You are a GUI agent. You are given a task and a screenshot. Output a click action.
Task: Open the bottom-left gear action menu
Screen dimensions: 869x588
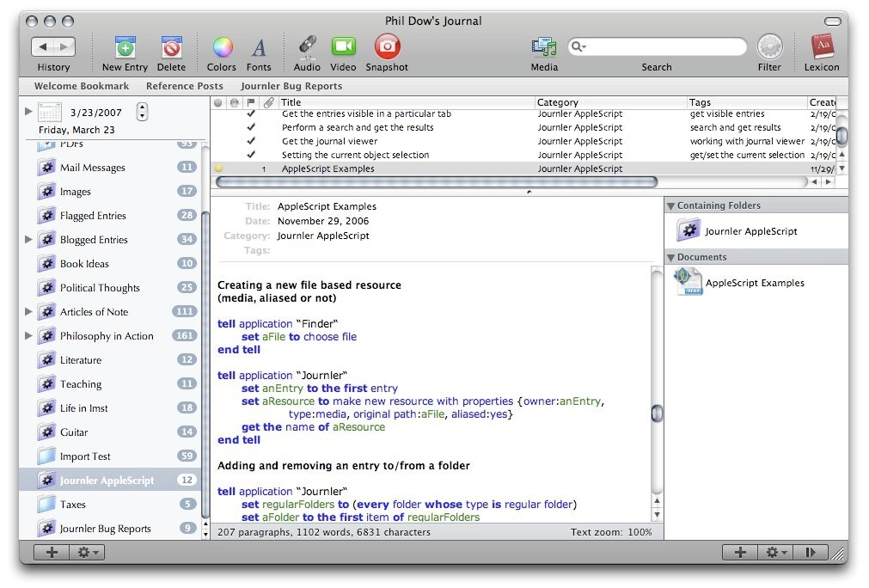[89, 553]
